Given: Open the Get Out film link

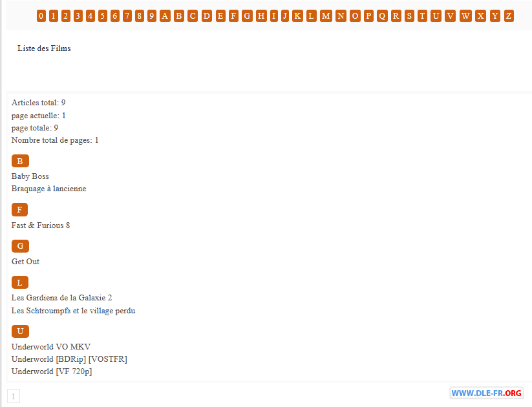Looking at the screenshot, I should click(26, 262).
